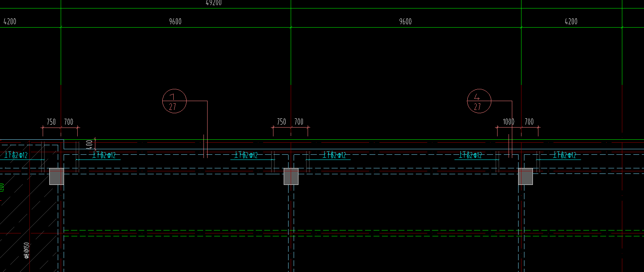
Task: Select the vertical 400 dimension text
Action: (x=89, y=144)
